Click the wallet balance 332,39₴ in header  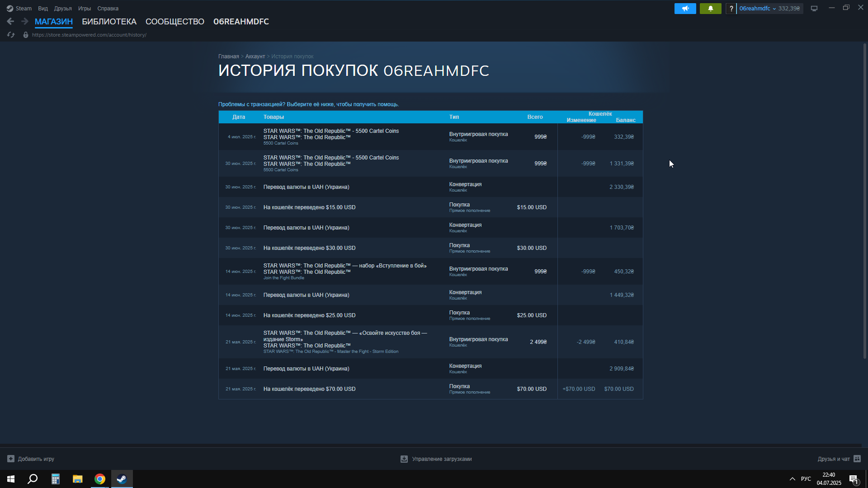[789, 8]
